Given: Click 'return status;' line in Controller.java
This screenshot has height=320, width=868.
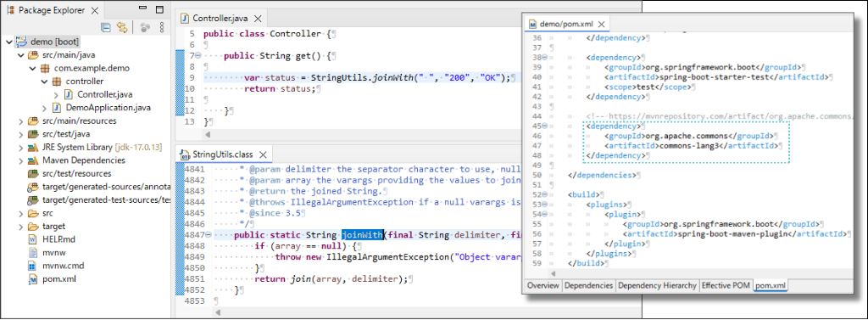Looking at the screenshot, I should pyautogui.click(x=279, y=89).
